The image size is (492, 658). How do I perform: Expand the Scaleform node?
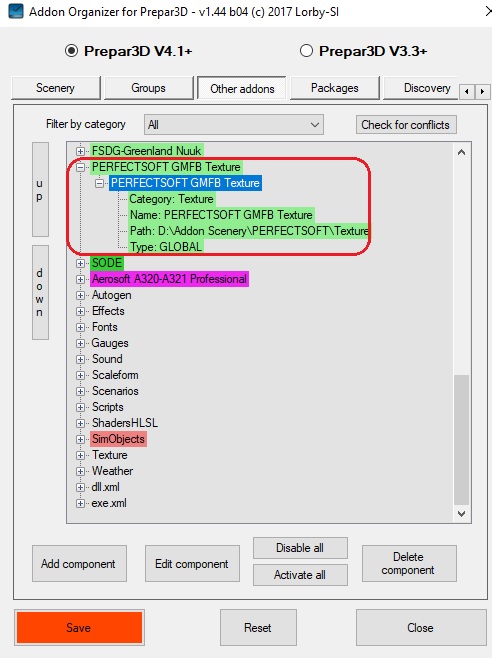pos(80,375)
